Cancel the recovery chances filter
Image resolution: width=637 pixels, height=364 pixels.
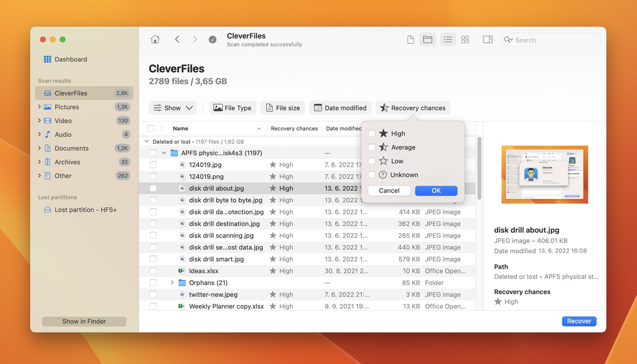(x=389, y=191)
